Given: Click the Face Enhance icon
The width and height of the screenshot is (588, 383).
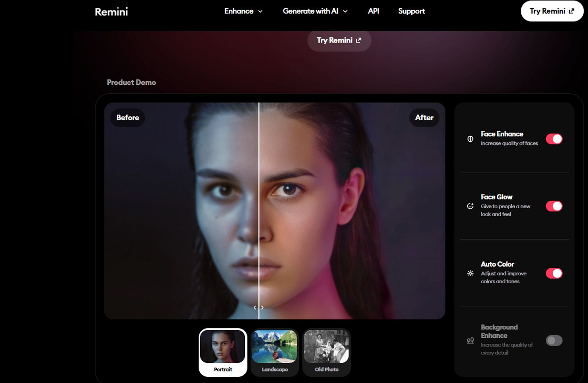Looking at the screenshot, I should click(470, 139).
